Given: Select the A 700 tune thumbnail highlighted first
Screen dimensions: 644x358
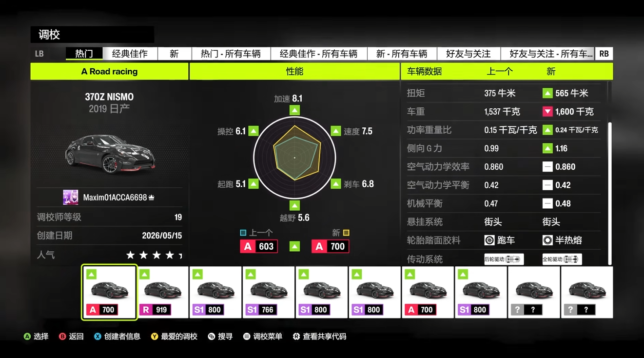Looking at the screenshot, I should tap(109, 292).
